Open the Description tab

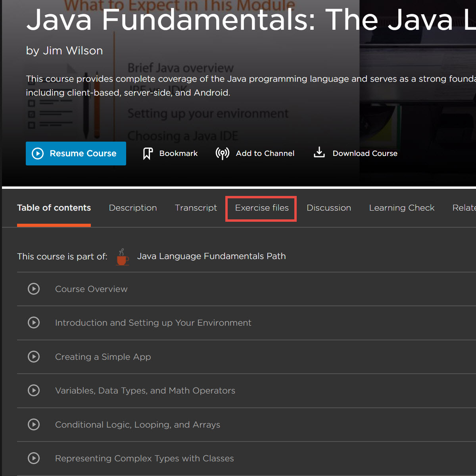(x=133, y=208)
